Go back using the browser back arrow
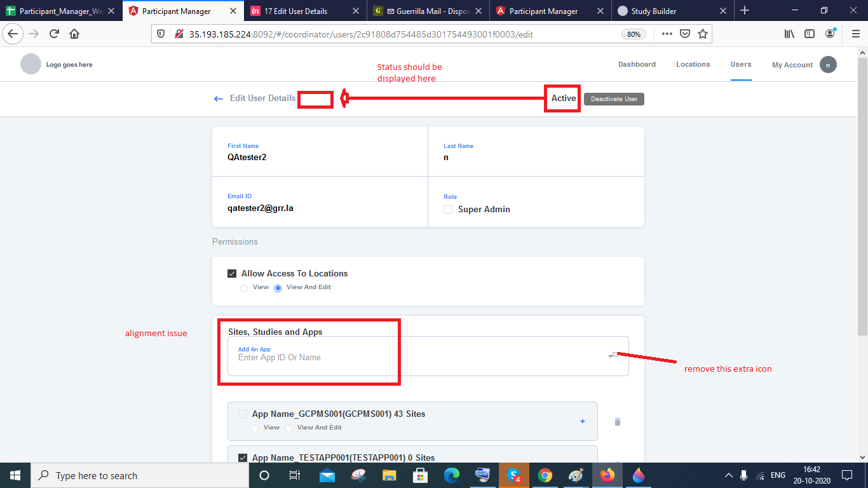 [13, 34]
